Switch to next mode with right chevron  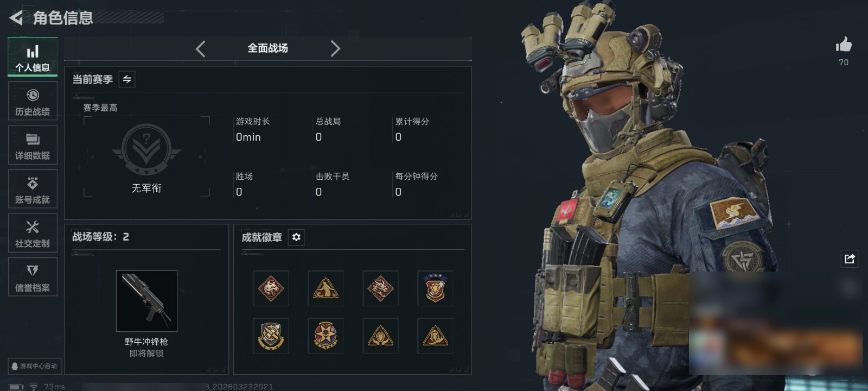[335, 49]
